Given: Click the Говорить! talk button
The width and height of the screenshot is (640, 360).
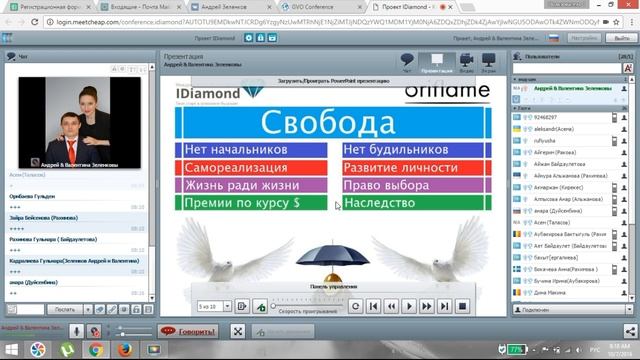Looking at the screenshot, I should tap(188, 331).
